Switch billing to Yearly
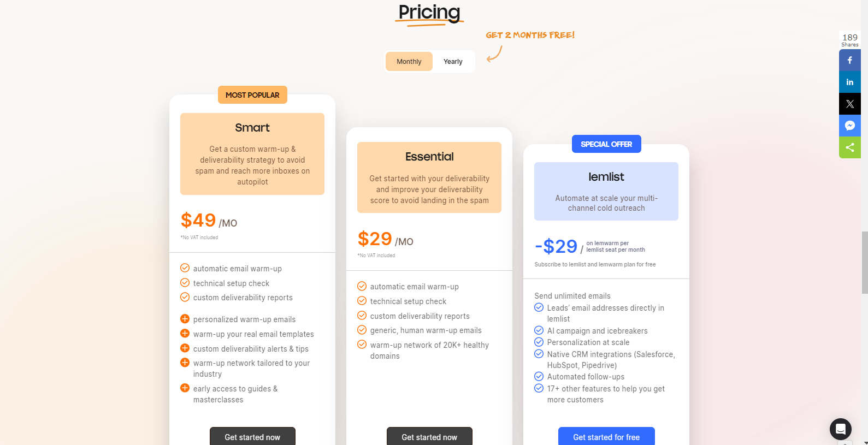The height and width of the screenshot is (445, 868). (x=453, y=62)
